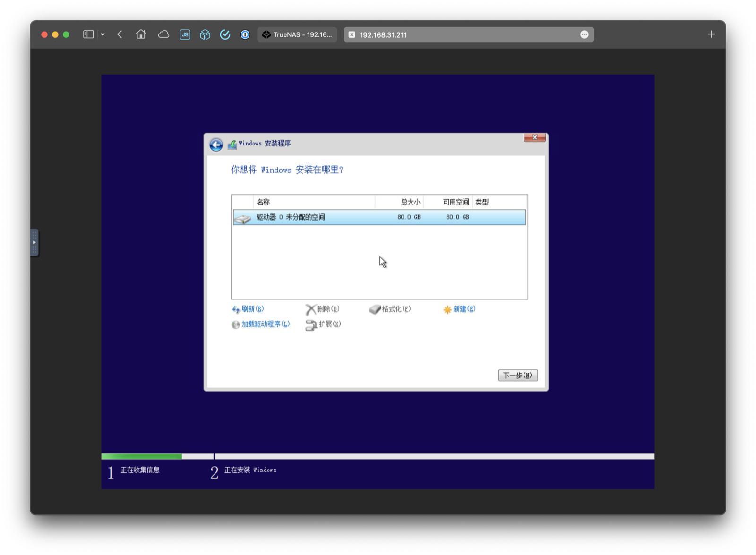Click the new tab plus button
This screenshot has width=756, height=555.
tap(711, 34)
